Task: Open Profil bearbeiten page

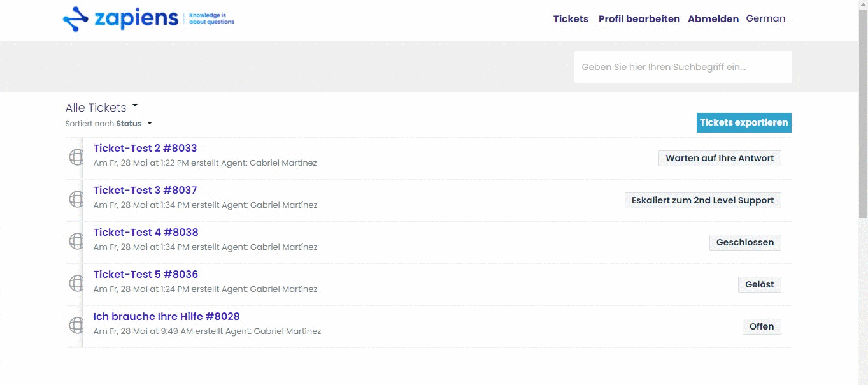Action: pyautogui.click(x=639, y=19)
